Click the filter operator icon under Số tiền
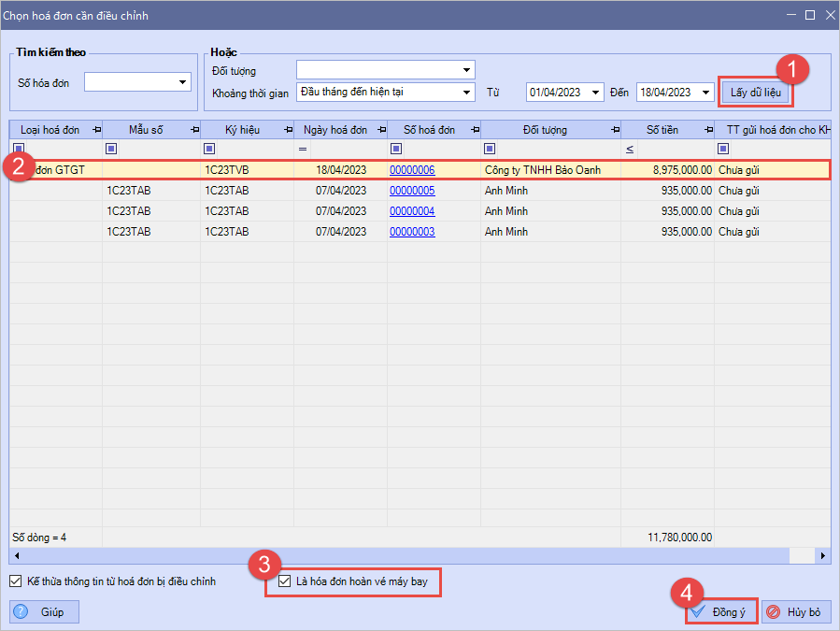This screenshot has width=840, height=631. tap(629, 149)
